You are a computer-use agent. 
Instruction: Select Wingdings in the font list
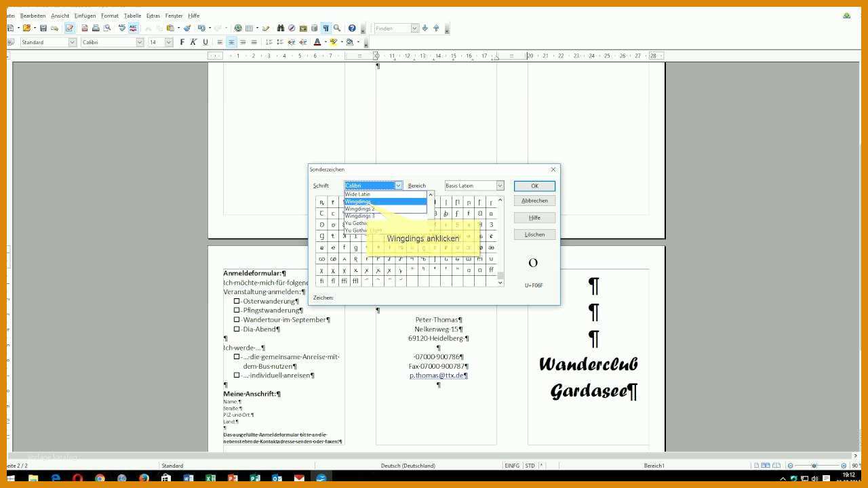[x=385, y=201]
